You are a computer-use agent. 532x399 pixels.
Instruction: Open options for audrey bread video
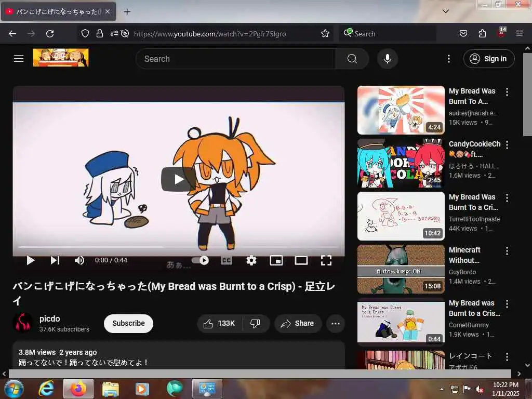(507, 91)
